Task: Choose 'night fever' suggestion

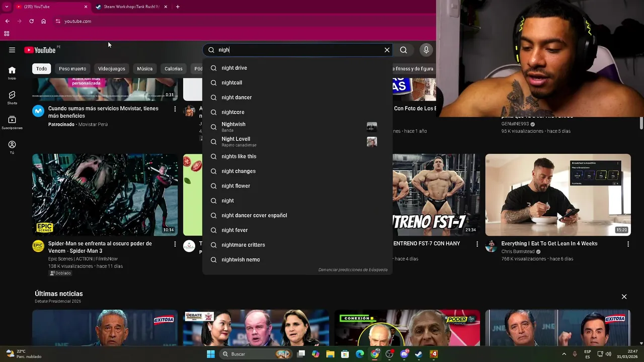Action: point(297,230)
